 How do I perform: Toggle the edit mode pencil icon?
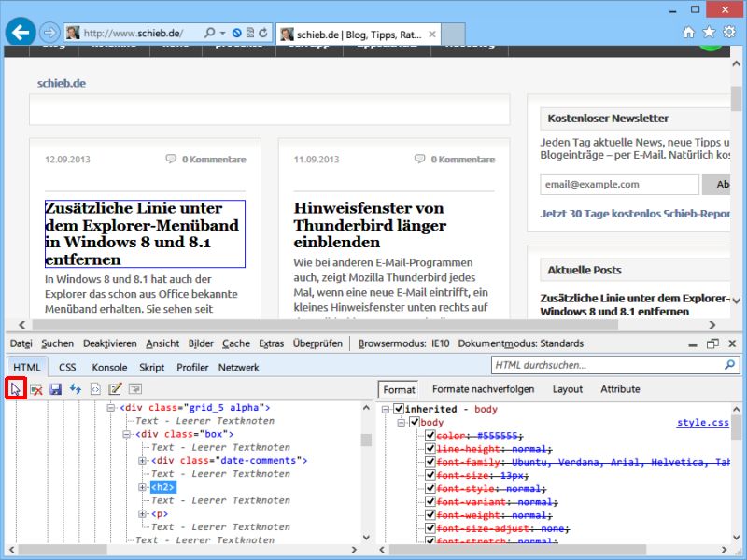point(115,389)
